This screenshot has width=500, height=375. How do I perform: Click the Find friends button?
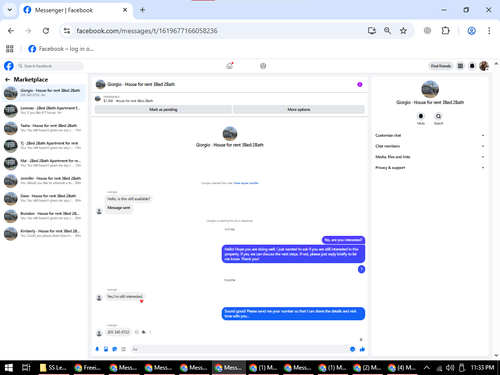441,66
